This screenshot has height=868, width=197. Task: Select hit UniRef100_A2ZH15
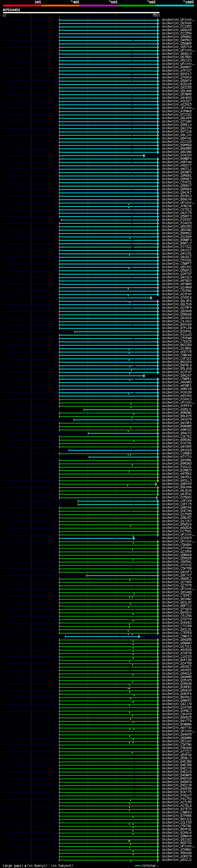click(176, 104)
